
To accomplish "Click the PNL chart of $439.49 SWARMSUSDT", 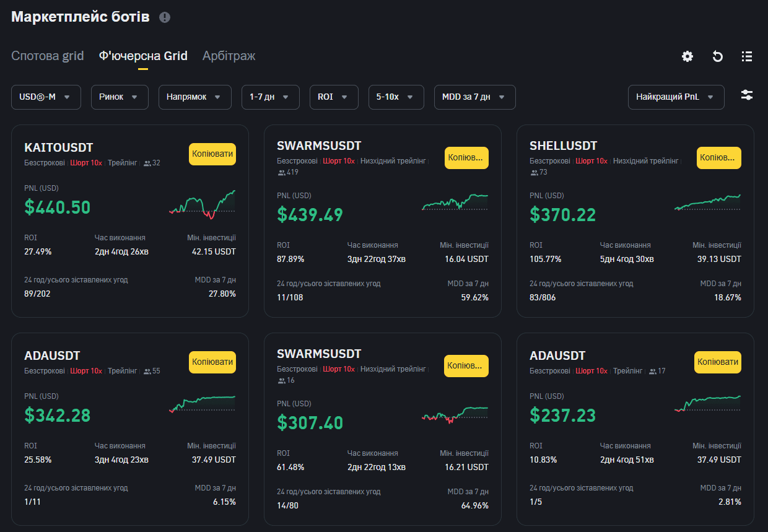I will (x=455, y=203).
